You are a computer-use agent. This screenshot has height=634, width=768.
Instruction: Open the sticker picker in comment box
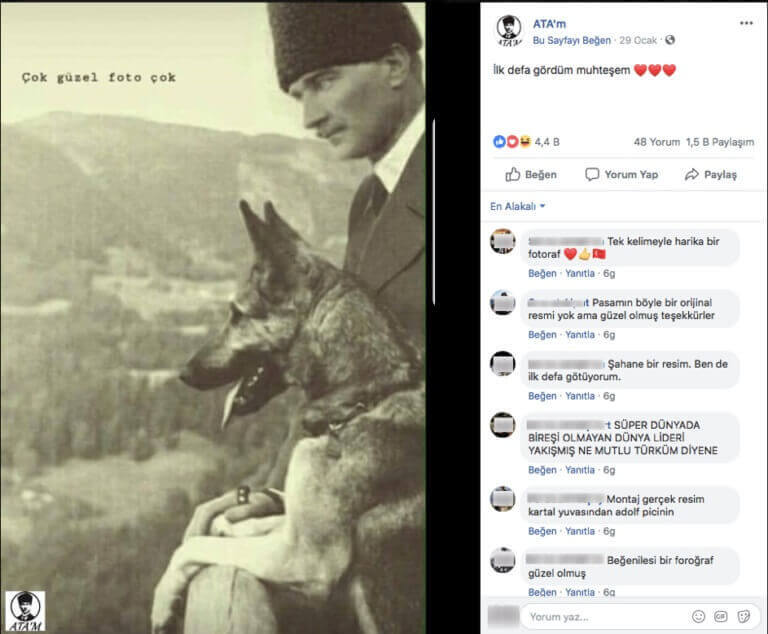744,616
